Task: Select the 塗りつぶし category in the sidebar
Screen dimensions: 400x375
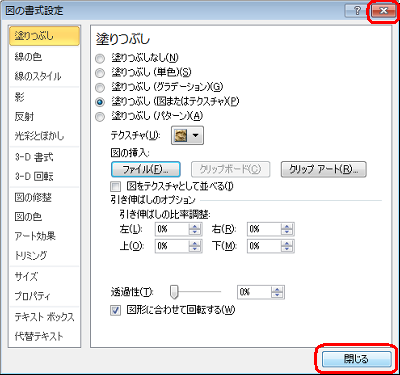Action: (44, 36)
